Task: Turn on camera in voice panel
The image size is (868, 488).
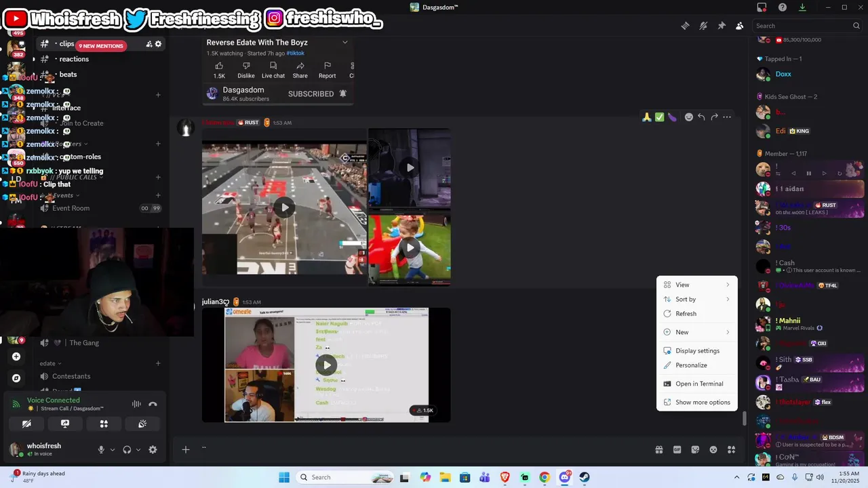Action: click(26, 424)
